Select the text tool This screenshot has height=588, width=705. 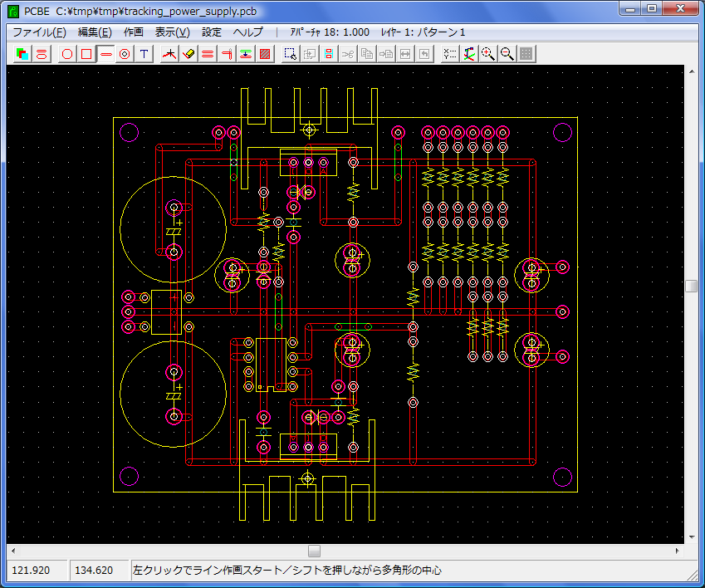[x=144, y=54]
